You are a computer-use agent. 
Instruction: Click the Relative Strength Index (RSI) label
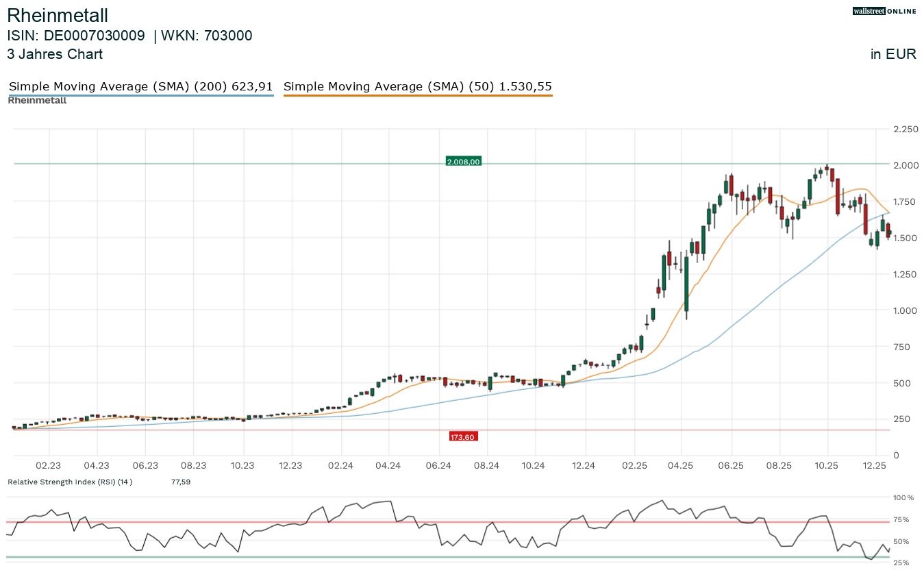click(x=70, y=482)
